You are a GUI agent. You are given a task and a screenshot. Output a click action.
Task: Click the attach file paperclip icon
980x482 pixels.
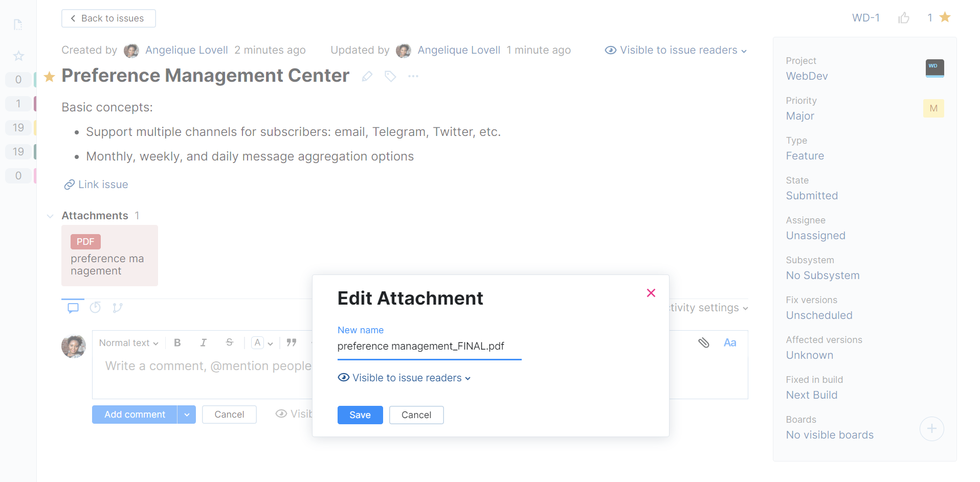(703, 342)
